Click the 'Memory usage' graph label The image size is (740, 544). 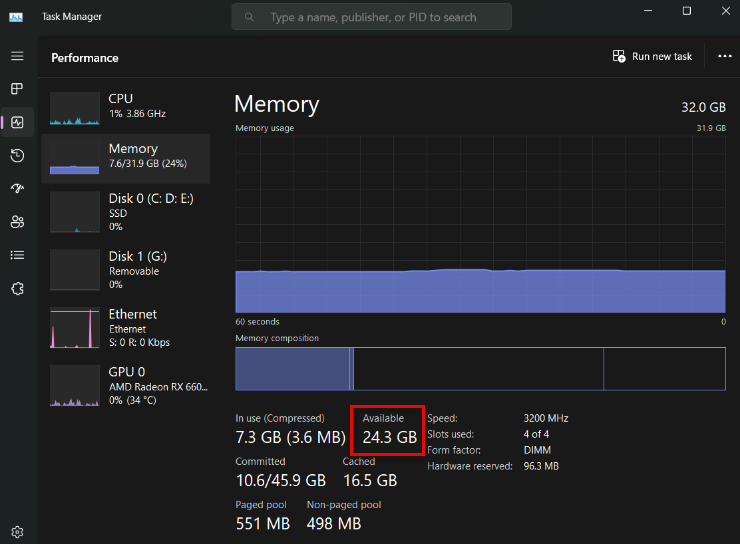coord(265,128)
